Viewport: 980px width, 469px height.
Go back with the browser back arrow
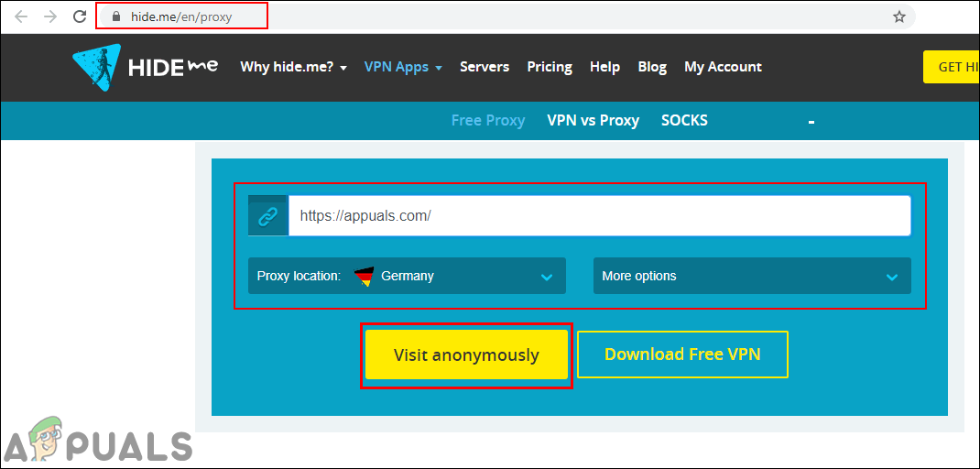point(21,16)
